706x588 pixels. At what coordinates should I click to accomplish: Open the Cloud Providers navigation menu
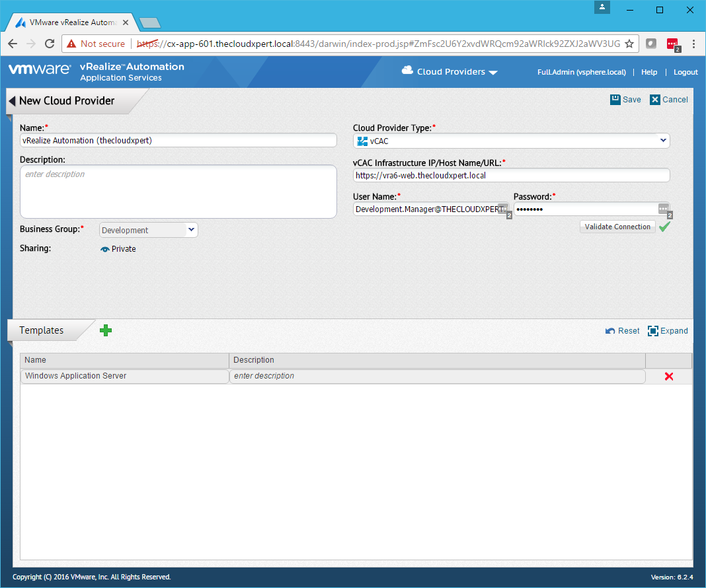pyautogui.click(x=450, y=72)
